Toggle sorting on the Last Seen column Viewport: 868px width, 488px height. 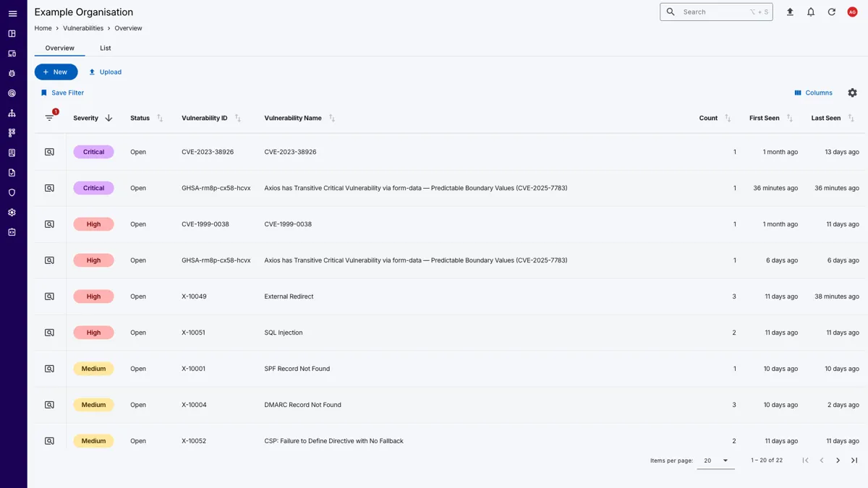[x=851, y=118]
